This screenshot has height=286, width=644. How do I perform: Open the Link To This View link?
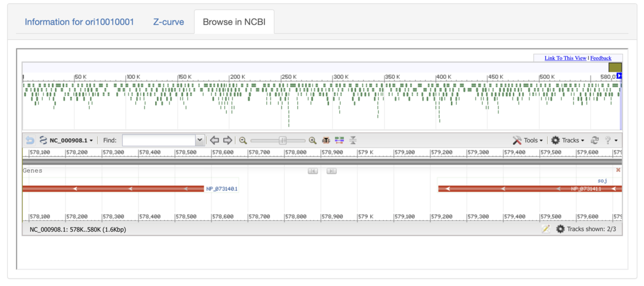(565, 58)
